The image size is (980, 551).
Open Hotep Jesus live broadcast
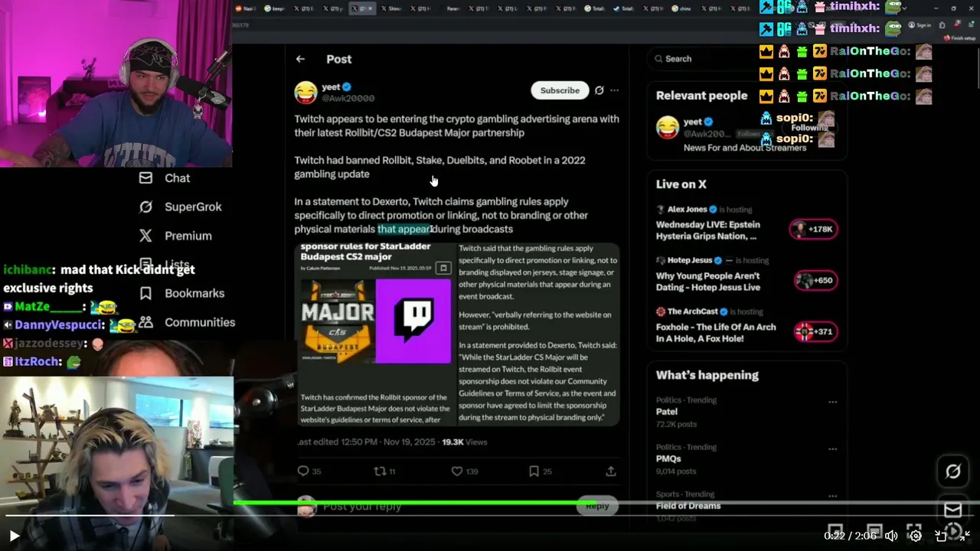[x=708, y=282]
